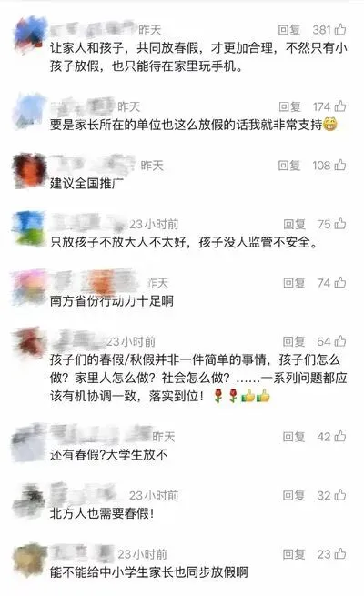Image resolution: width=364 pixels, height=596 pixels.
Task: Like the 建议全国推广 comment
Action: pyautogui.click(x=340, y=165)
